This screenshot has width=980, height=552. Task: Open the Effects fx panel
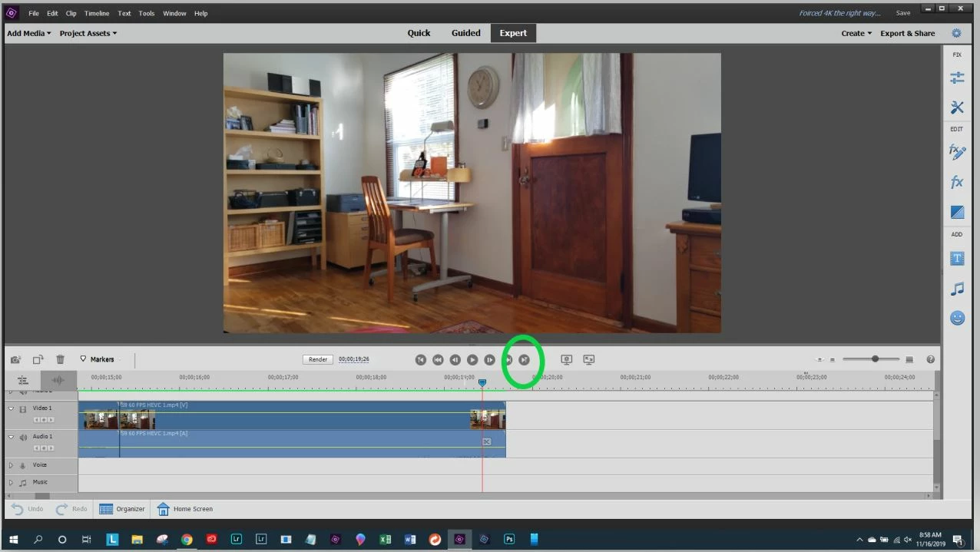pyautogui.click(x=957, y=183)
